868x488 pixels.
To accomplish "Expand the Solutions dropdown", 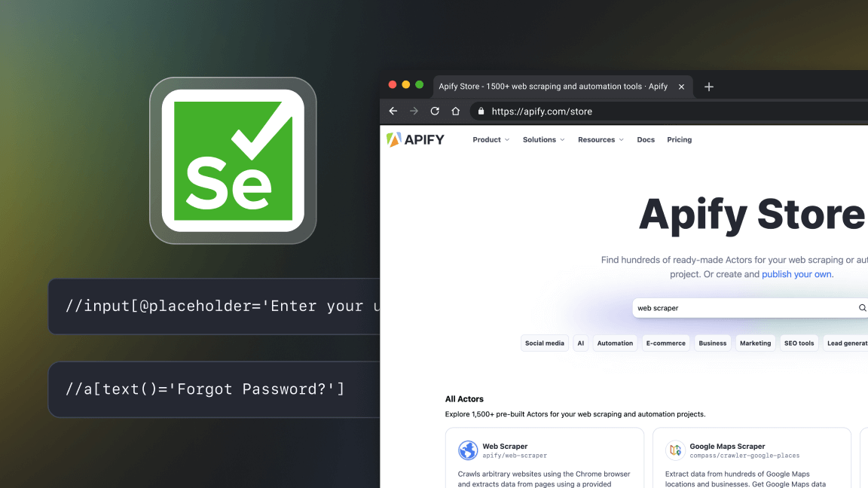I will 539,139.
